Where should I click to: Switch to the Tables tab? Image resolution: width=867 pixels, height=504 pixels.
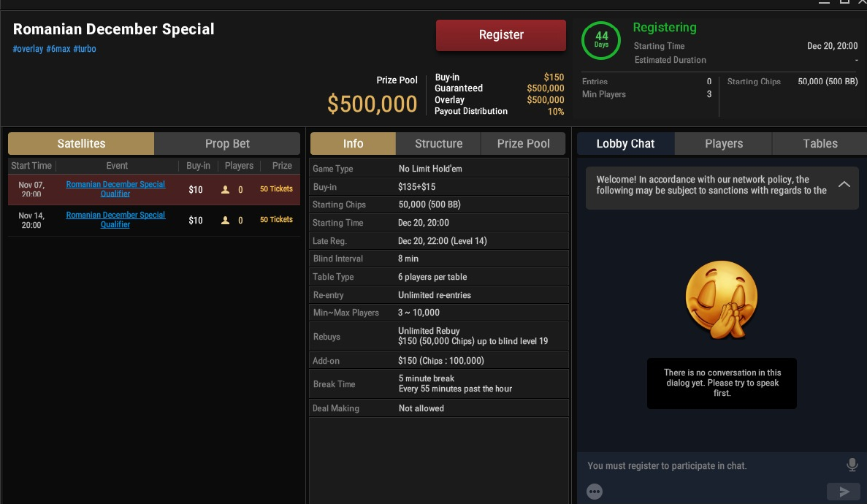(820, 144)
